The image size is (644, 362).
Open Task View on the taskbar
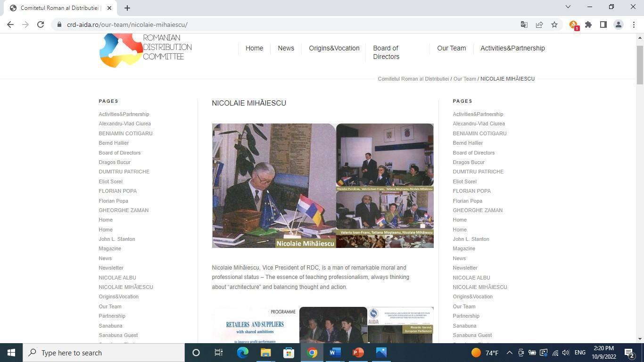(x=219, y=353)
